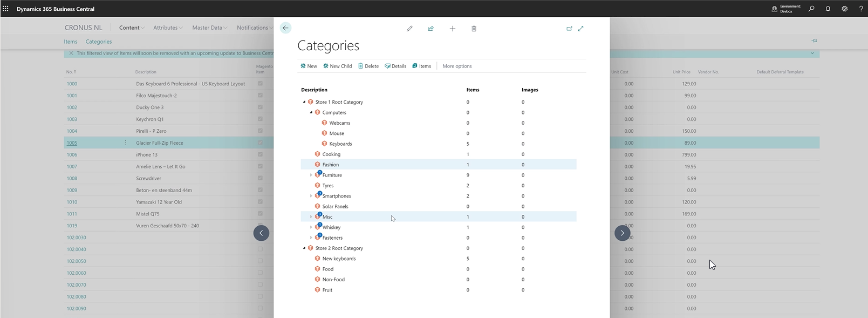Open Categories page in new window

click(x=569, y=29)
